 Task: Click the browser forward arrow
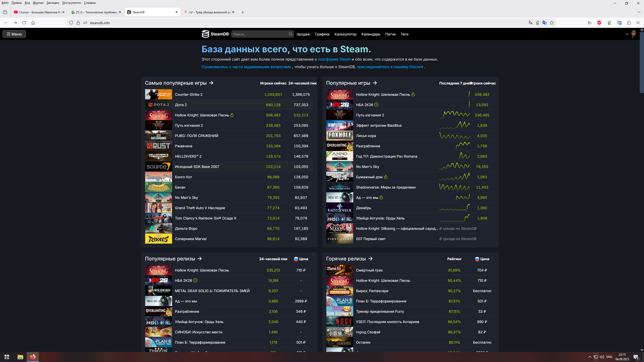coord(15,23)
